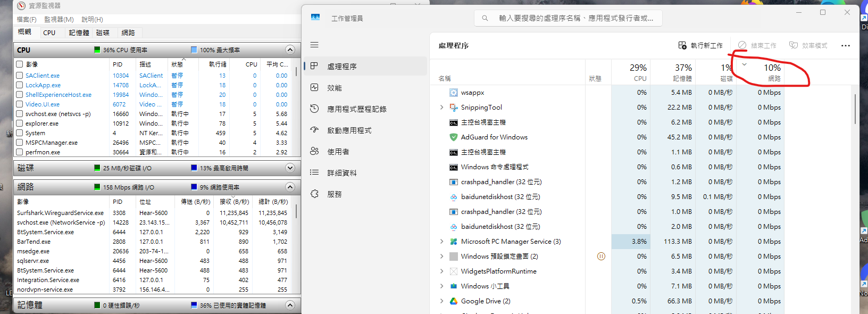The width and height of the screenshot is (868, 314).
Task: Open Startup apps (啟動應用程式) icon
Action: click(x=314, y=130)
